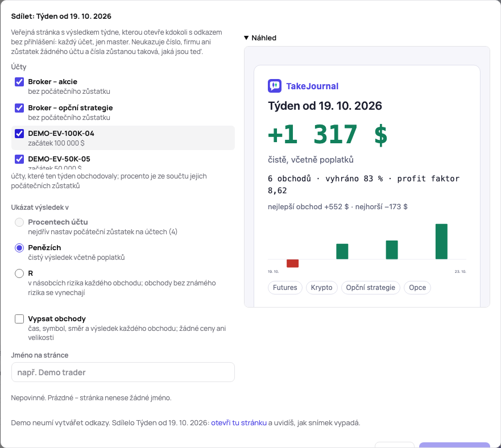Click the 'čistě, včetně poplatků' caption
The image size is (501, 448).
click(310, 159)
